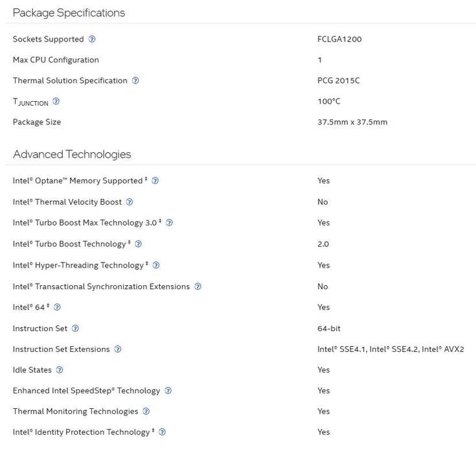Show info for Intel Optane Memory Supported
The width and height of the screenshot is (476, 453).
click(x=155, y=181)
